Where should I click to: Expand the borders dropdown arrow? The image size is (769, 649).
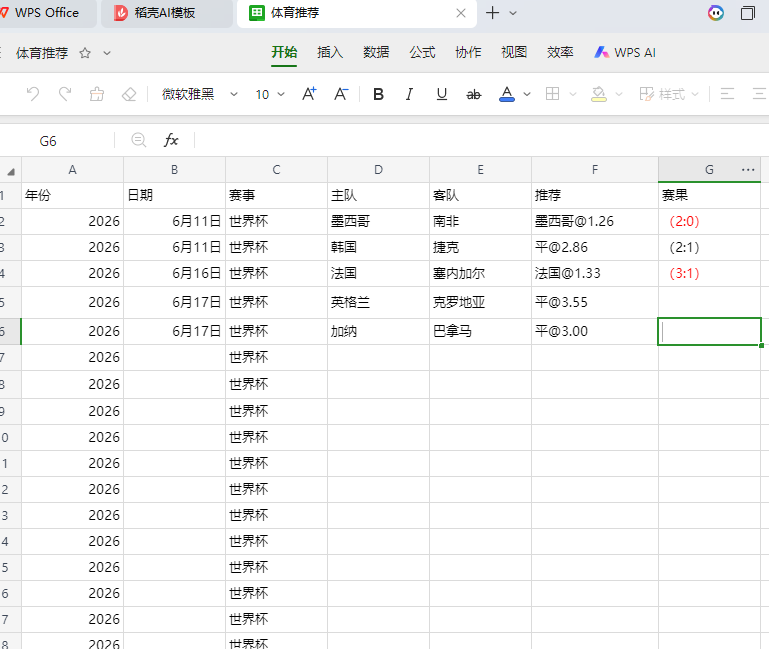point(573,94)
